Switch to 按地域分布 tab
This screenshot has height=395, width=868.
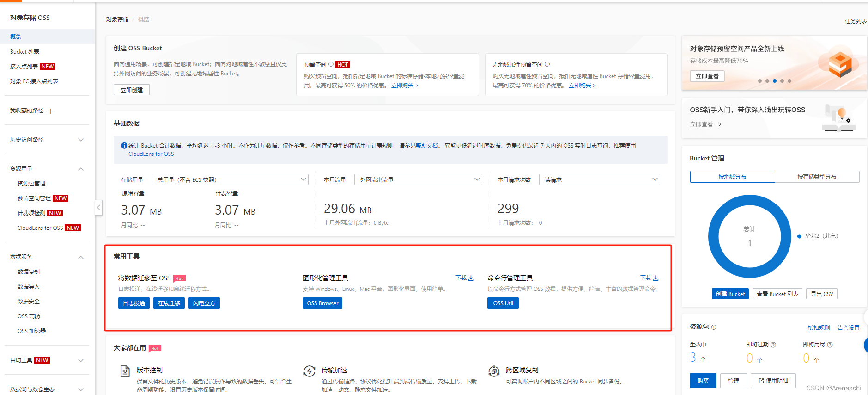[732, 177]
